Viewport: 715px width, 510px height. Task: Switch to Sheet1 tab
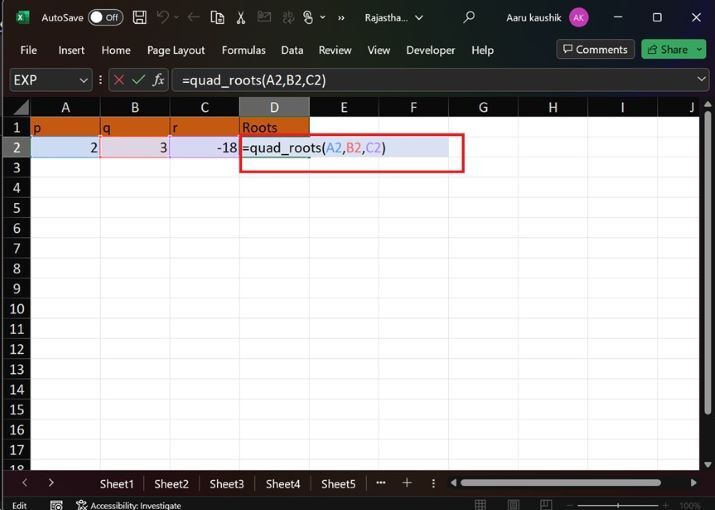coord(117,484)
